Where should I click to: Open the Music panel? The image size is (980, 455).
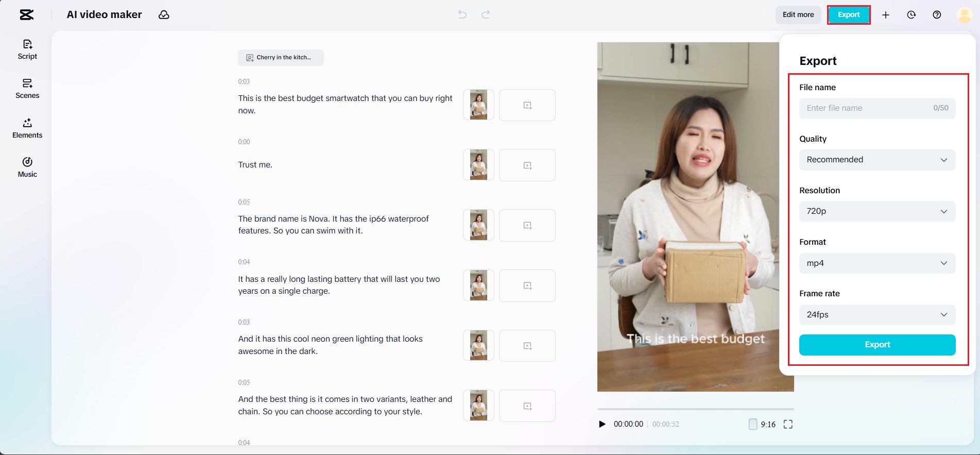pyautogui.click(x=27, y=167)
